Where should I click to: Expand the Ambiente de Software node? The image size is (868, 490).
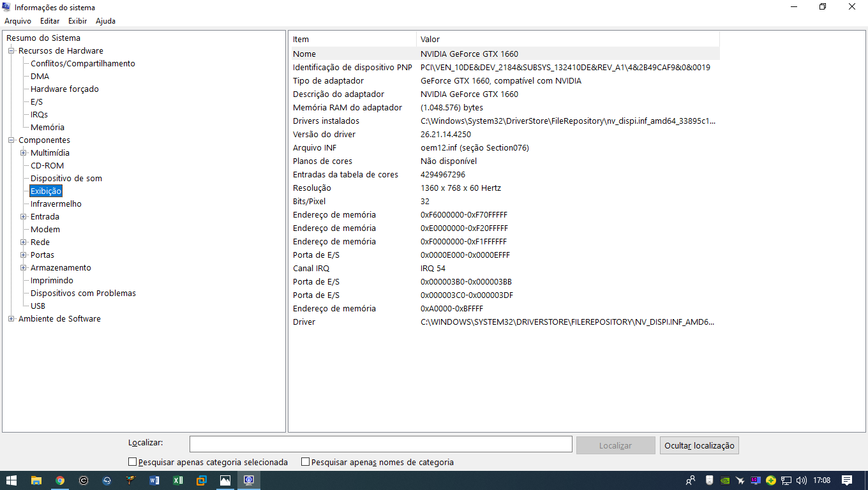click(11, 318)
